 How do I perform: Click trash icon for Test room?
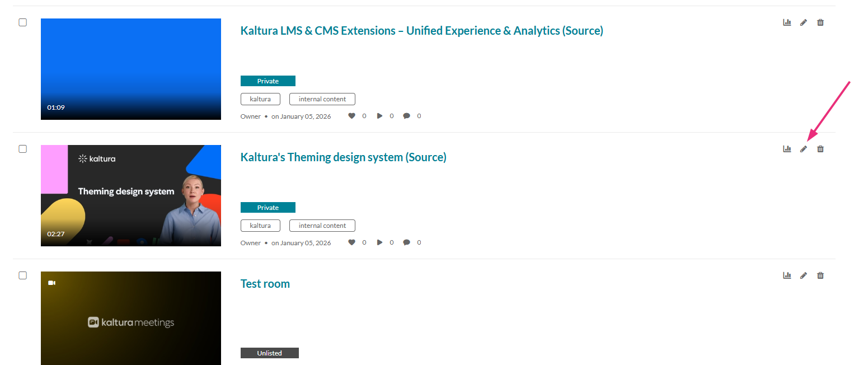tap(820, 275)
